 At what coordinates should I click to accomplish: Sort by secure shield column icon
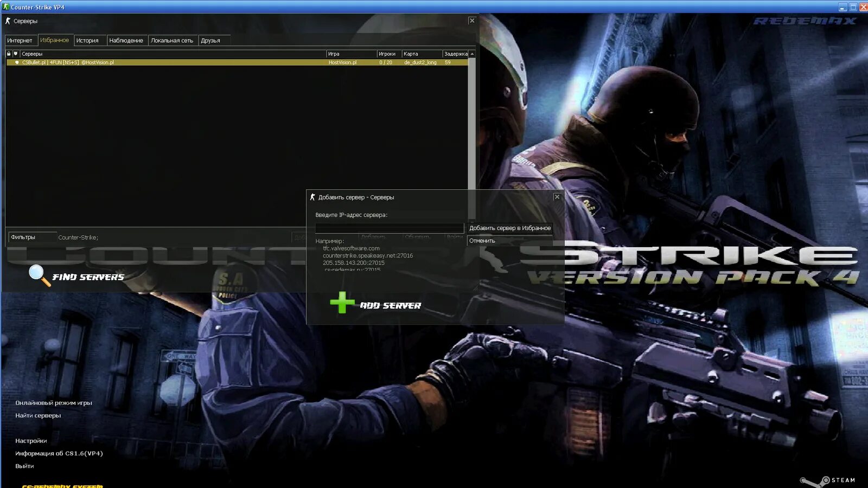coord(16,54)
